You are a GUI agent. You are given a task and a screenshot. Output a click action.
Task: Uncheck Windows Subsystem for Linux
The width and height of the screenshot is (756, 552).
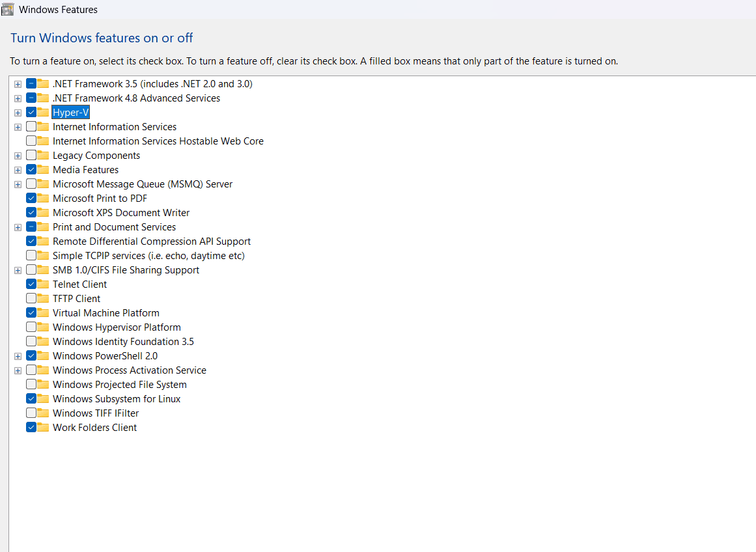pos(31,398)
